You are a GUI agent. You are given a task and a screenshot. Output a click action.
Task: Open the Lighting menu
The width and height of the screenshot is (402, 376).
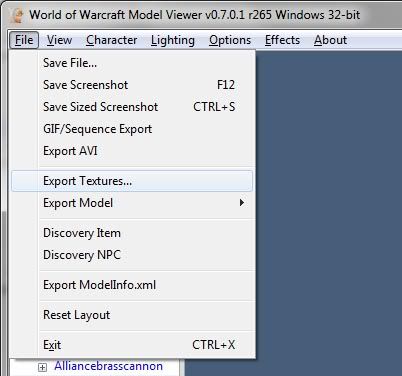(x=173, y=40)
